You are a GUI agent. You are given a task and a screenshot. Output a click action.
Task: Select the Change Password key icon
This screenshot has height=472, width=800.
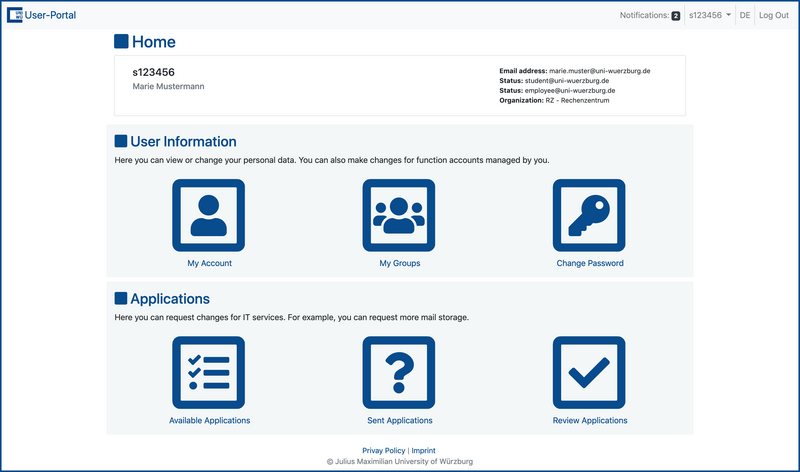(x=589, y=216)
